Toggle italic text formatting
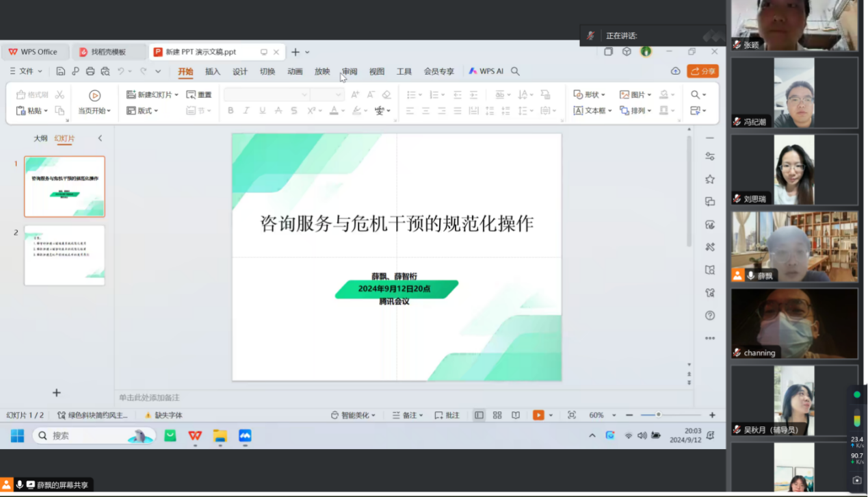This screenshot has width=868, height=497. click(246, 110)
